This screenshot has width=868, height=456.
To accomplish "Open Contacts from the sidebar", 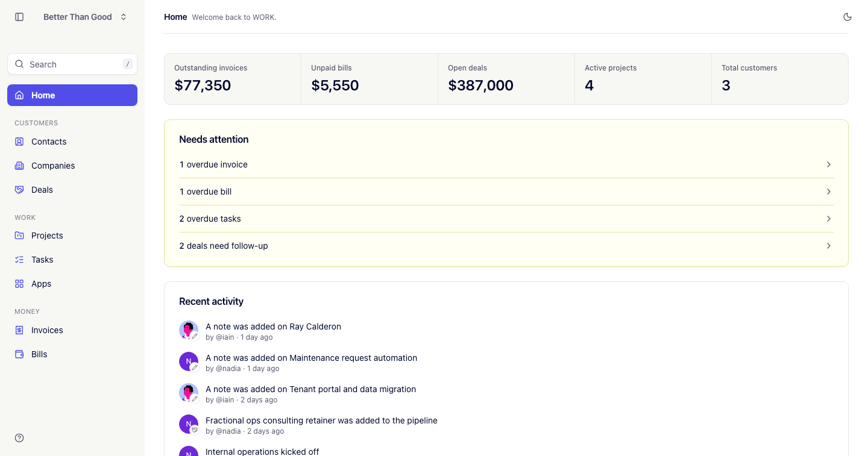I will click(72, 142).
